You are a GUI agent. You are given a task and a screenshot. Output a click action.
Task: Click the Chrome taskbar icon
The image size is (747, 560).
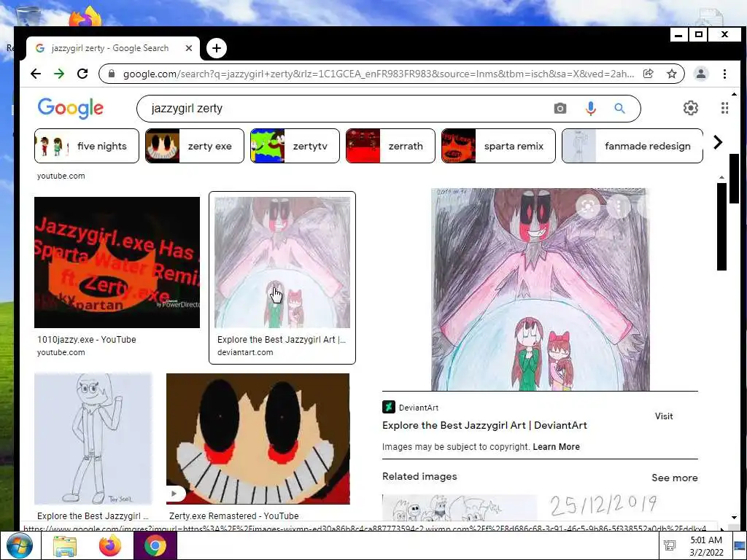coord(155,545)
